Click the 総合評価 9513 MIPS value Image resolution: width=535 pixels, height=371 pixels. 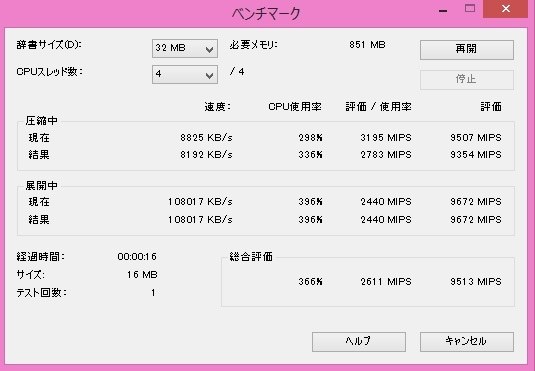pos(476,282)
